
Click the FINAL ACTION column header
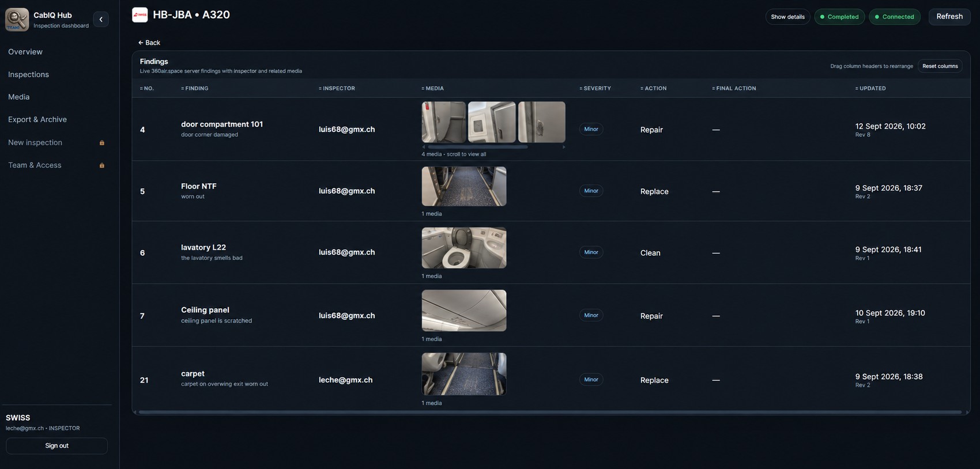(x=734, y=88)
